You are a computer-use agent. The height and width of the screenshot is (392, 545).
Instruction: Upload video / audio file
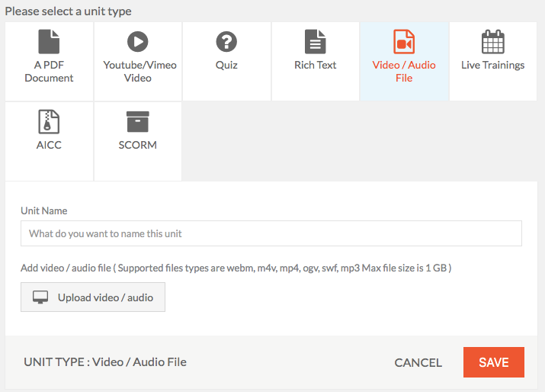point(93,297)
